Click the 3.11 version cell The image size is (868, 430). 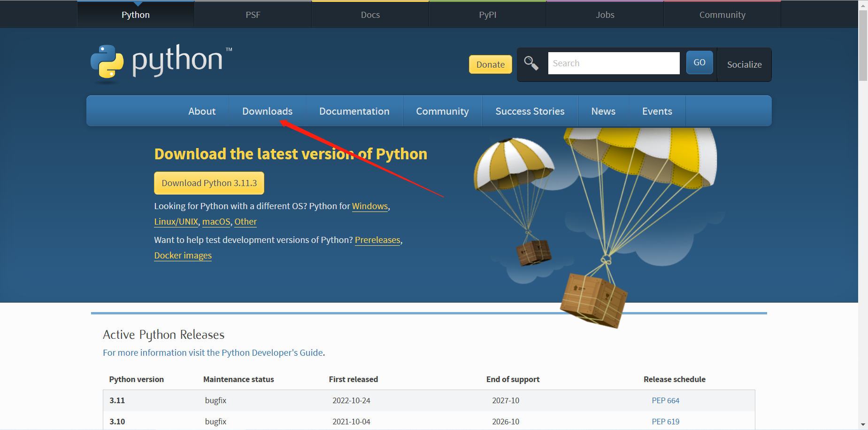pos(117,400)
